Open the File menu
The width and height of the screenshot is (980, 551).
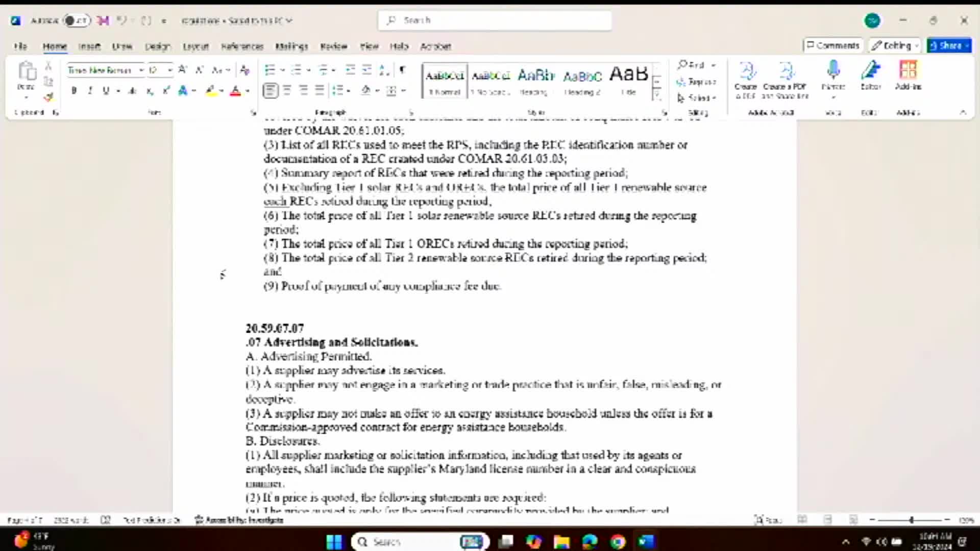20,46
